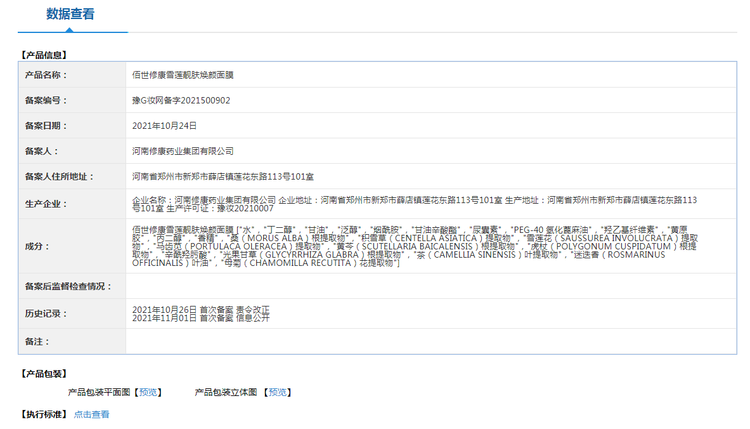The image size is (750, 429).
Task: Click the 备案编号 label cell
Action: click(43, 101)
